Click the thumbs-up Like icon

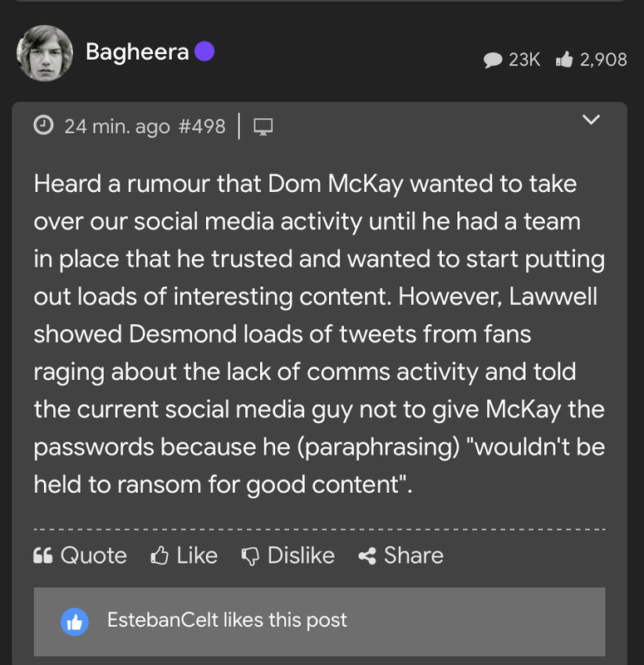click(x=160, y=555)
